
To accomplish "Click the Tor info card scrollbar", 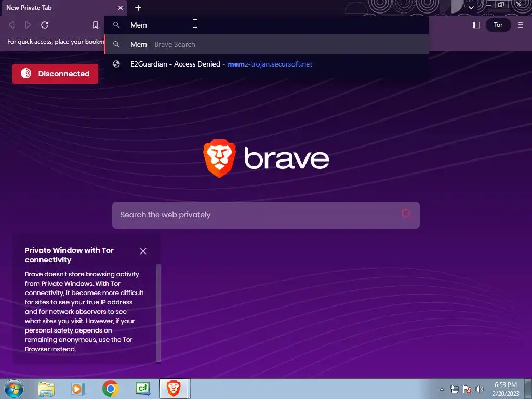I will (x=158, y=313).
